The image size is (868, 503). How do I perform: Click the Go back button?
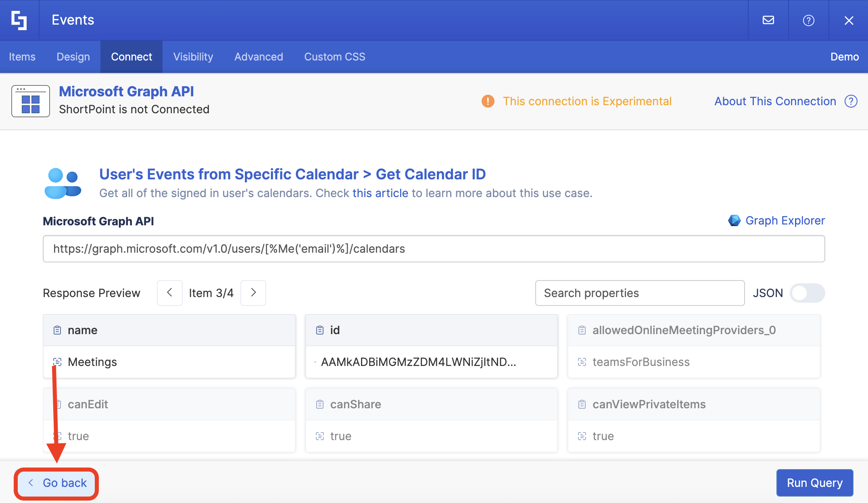tap(56, 483)
